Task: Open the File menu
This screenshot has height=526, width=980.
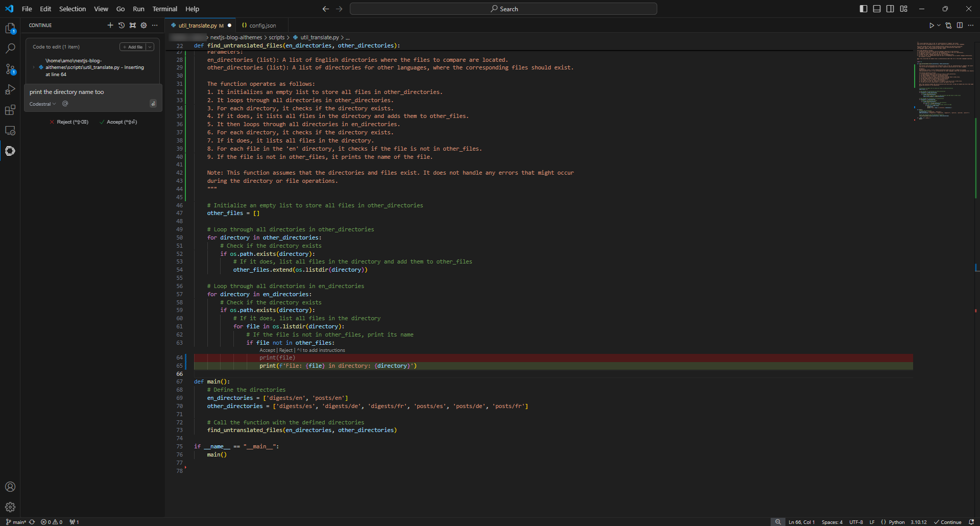Action: pos(27,9)
